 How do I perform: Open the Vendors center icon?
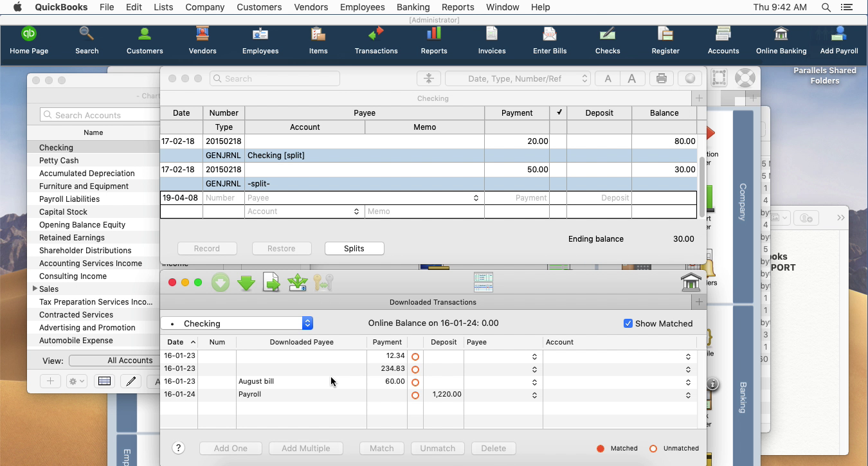(x=203, y=40)
